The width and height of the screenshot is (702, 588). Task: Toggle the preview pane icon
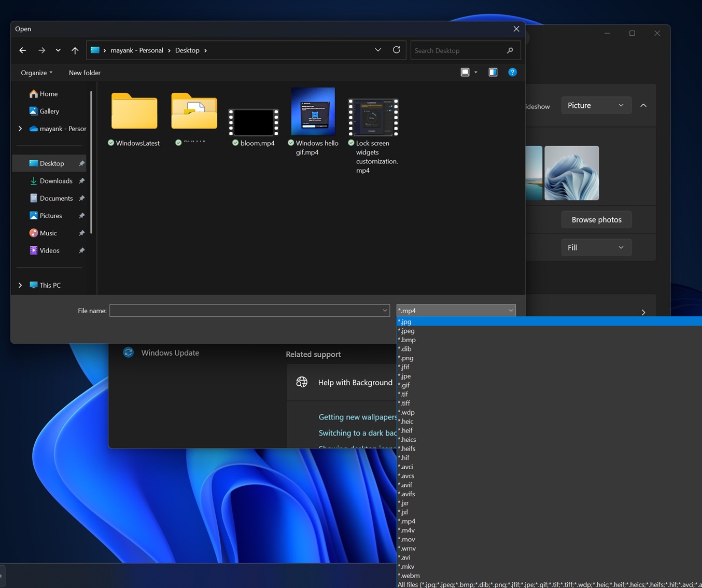pos(493,72)
